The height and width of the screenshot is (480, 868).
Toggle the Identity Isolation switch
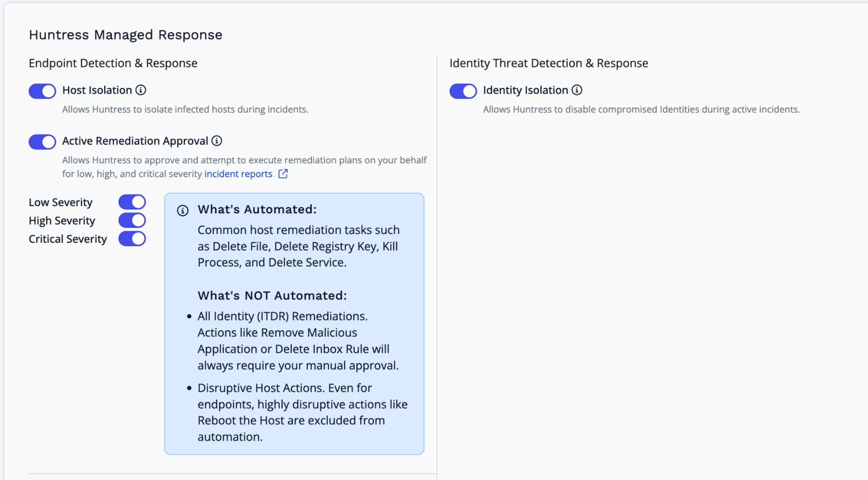pyautogui.click(x=463, y=91)
